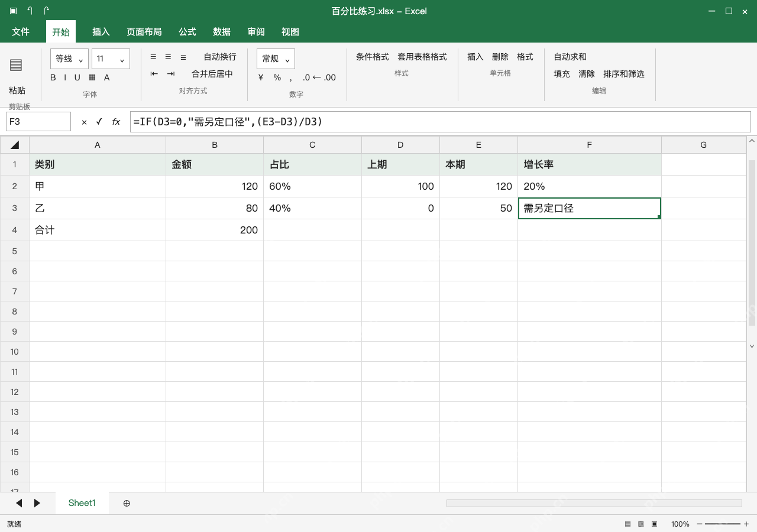Switch to page layout view in status bar
Viewport: 757px width, 532px height.
tap(640, 524)
